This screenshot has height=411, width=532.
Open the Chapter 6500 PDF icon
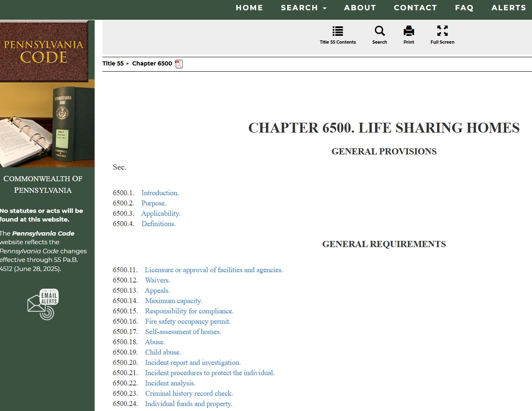tap(179, 64)
